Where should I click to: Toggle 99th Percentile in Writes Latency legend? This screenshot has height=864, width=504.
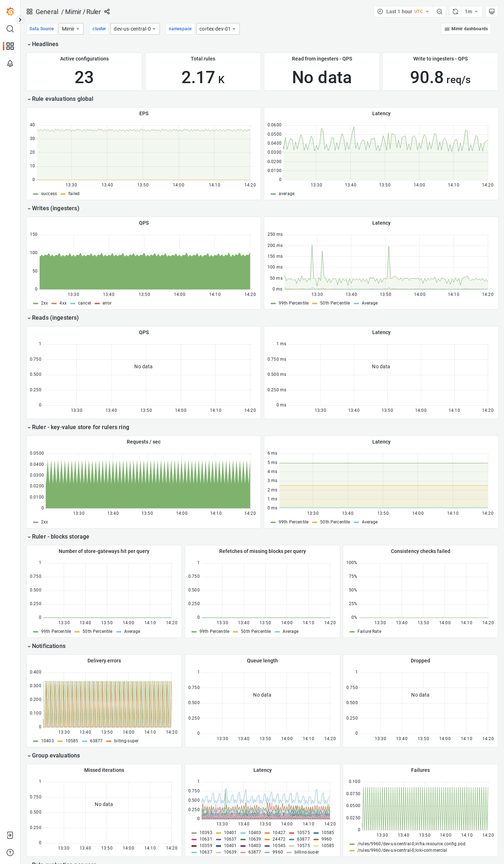click(293, 303)
